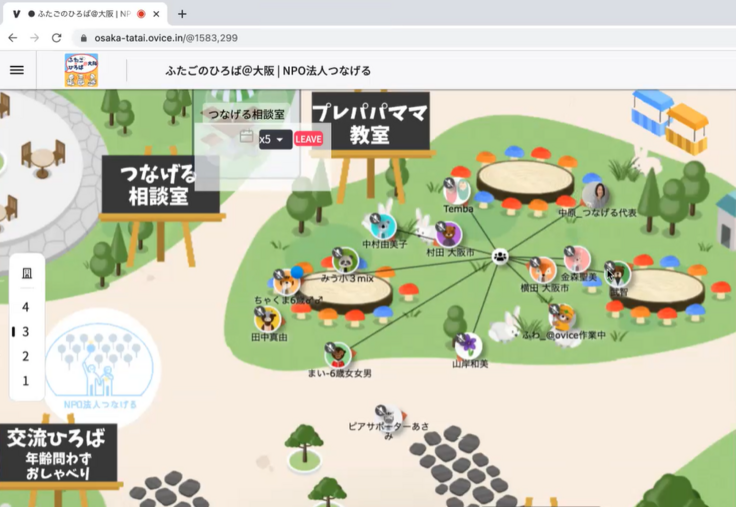Select Temba's avatar
Image resolution: width=736 pixels, height=507 pixels.
click(x=458, y=191)
